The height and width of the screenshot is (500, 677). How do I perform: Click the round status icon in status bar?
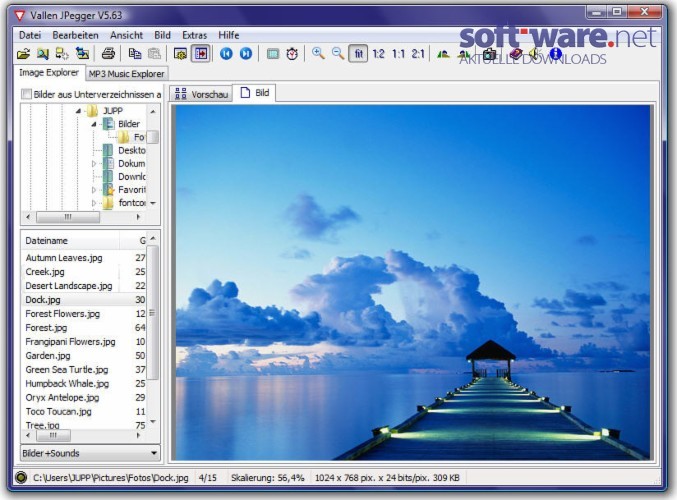click(x=20, y=478)
